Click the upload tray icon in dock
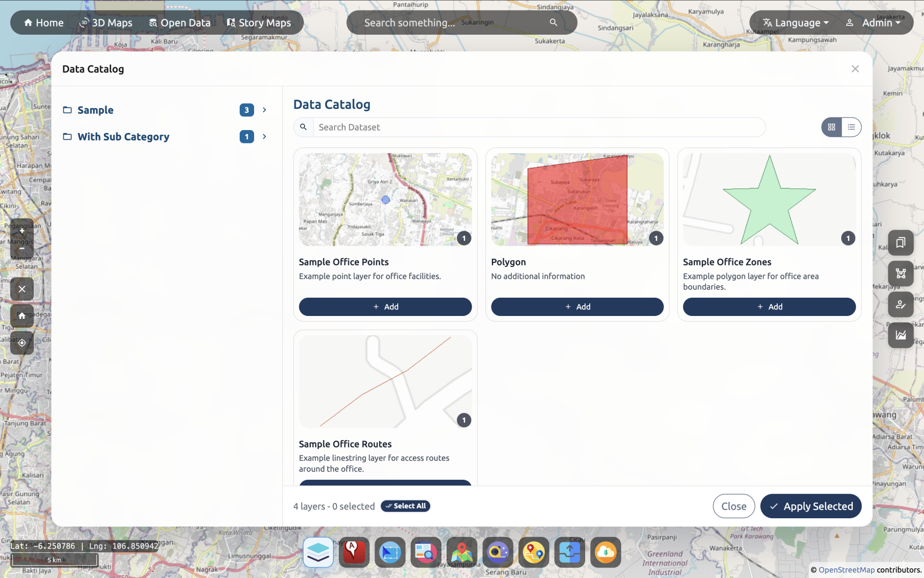 tap(569, 552)
